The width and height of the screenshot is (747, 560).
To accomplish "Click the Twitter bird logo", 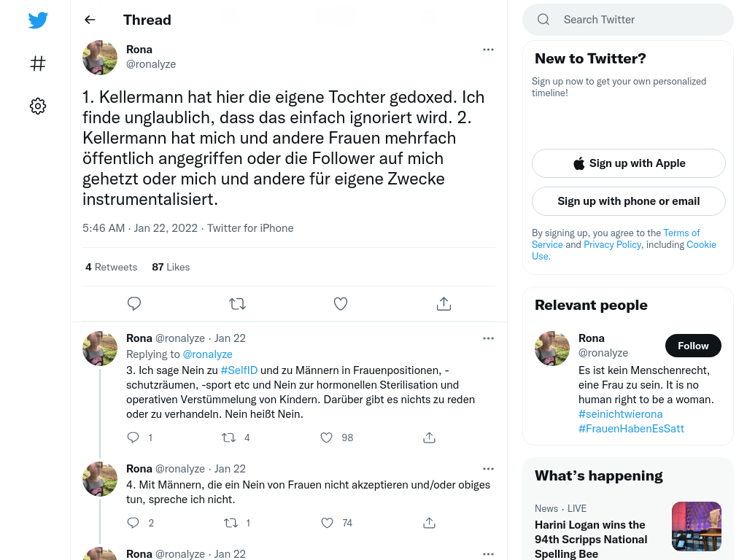I will (38, 20).
